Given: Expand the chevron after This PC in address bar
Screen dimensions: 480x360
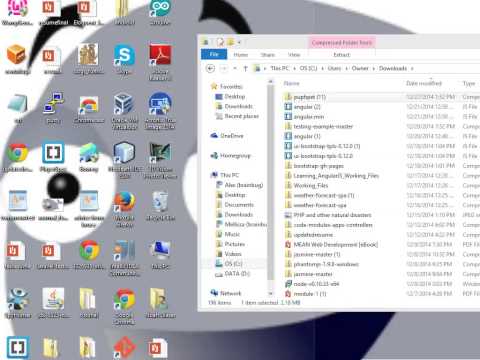Looking at the screenshot, I should point(294,69).
